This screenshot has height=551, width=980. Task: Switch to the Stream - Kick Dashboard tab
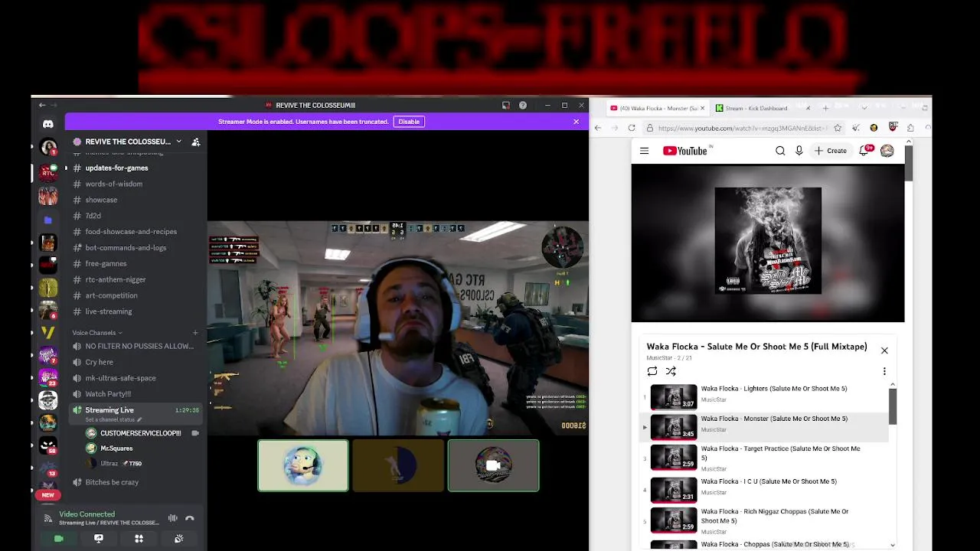(x=756, y=108)
